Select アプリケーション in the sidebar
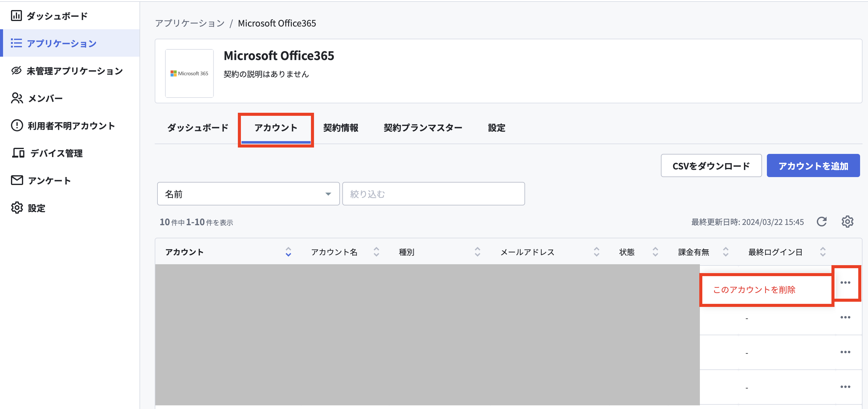Image resolution: width=868 pixels, height=409 pixels. point(70,43)
